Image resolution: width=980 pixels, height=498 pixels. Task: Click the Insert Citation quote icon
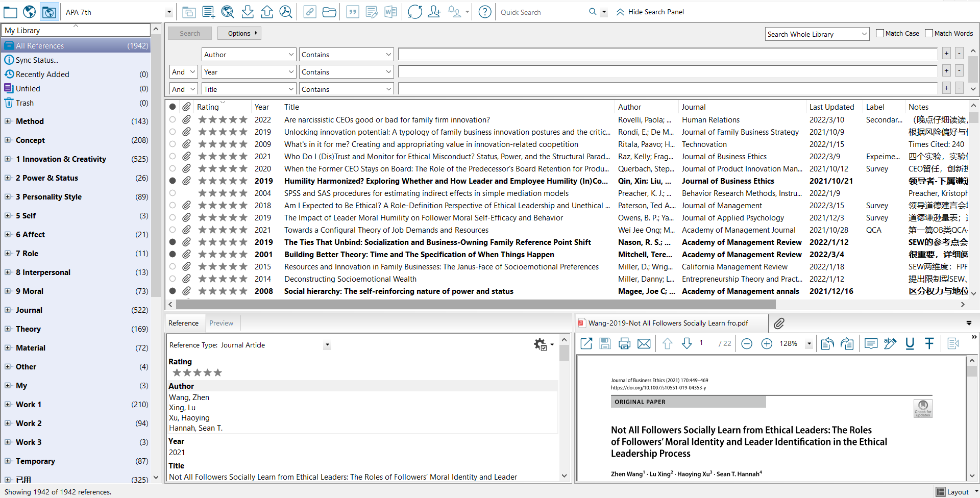pyautogui.click(x=353, y=12)
